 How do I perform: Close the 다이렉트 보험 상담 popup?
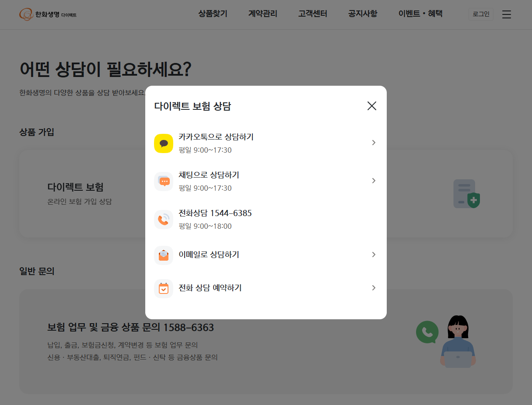(x=371, y=106)
